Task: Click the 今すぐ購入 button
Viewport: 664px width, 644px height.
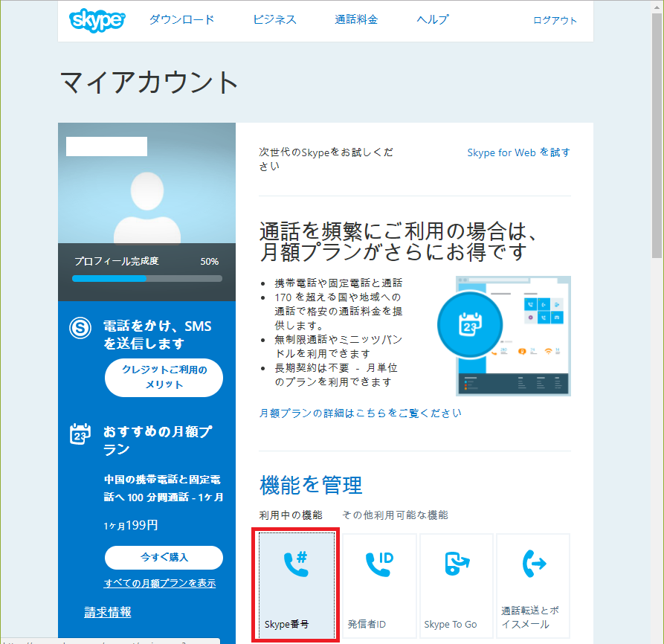Action: click(x=164, y=557)
